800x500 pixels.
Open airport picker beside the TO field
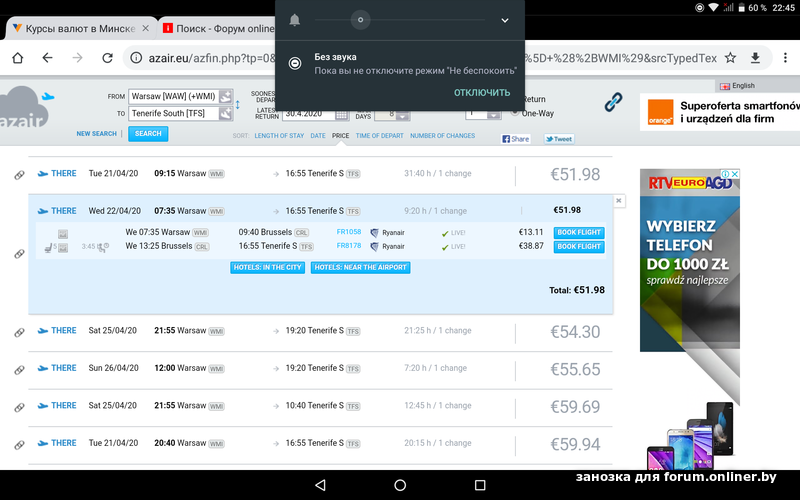pyautogui.click(x=226, y=113)
